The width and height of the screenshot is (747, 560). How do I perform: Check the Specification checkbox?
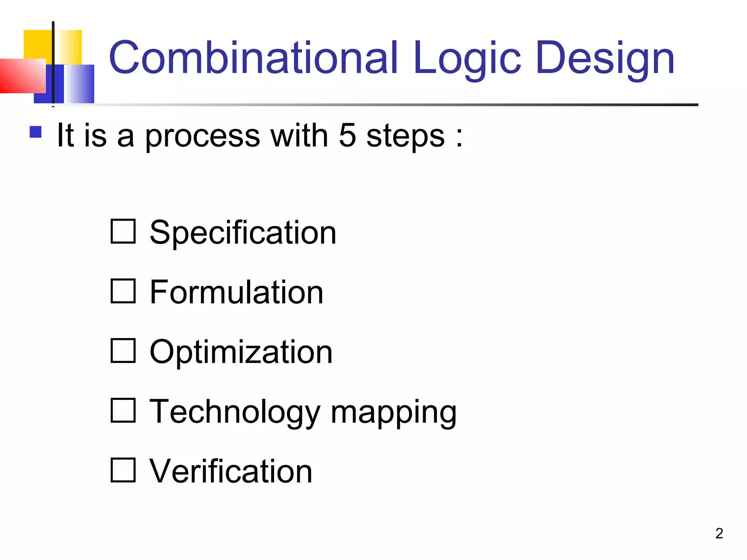coord(123,231)
